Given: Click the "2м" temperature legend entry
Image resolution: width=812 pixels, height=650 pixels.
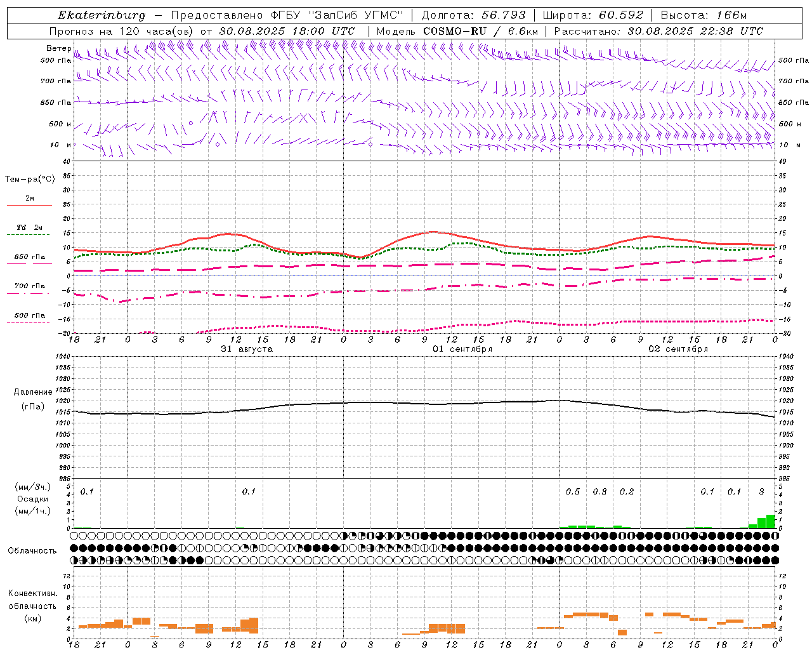Looking at the screenshot, I should (30, 198).
